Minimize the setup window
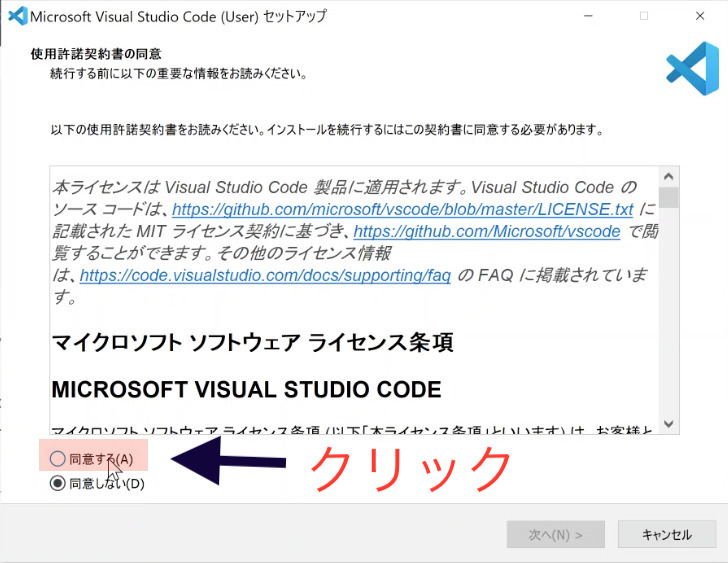Screen dimensions: 728x563 click(588, 16)
